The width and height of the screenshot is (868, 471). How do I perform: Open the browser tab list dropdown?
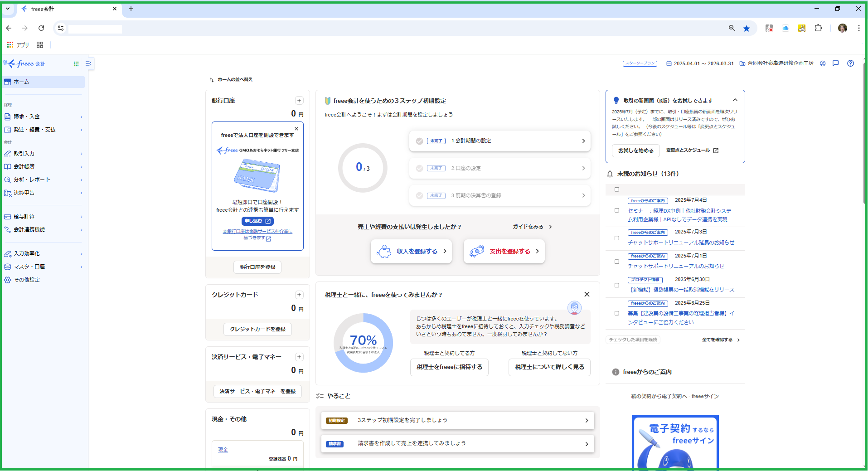(x=8, y=9)
